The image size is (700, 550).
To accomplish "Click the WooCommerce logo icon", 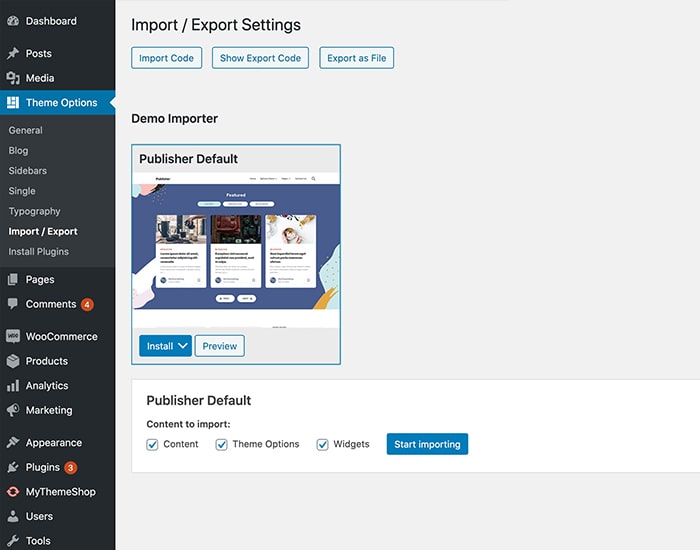I will coord(13,336).
